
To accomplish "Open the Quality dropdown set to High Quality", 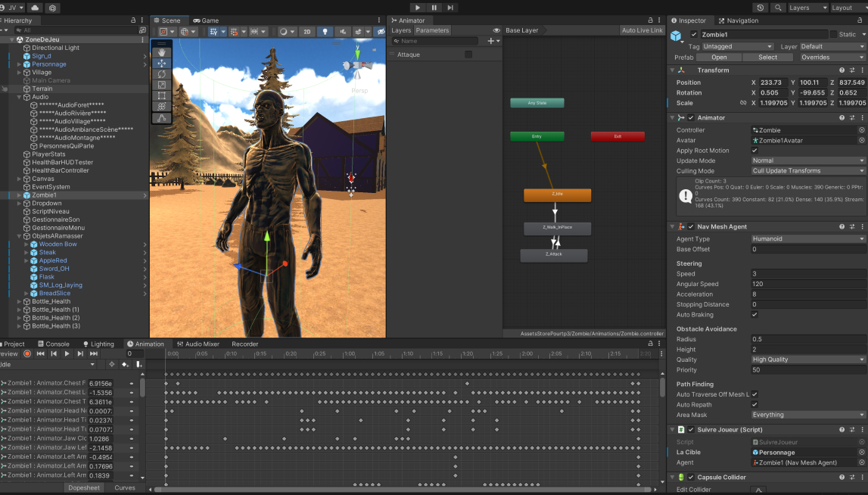I will coord(807,360).
